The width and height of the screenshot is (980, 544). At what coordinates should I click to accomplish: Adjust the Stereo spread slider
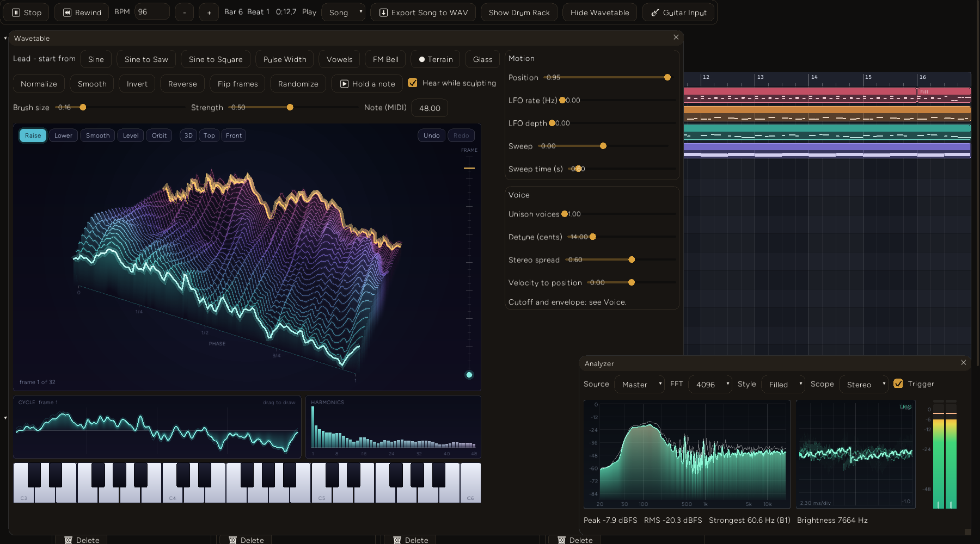click(x=621, y=259)
